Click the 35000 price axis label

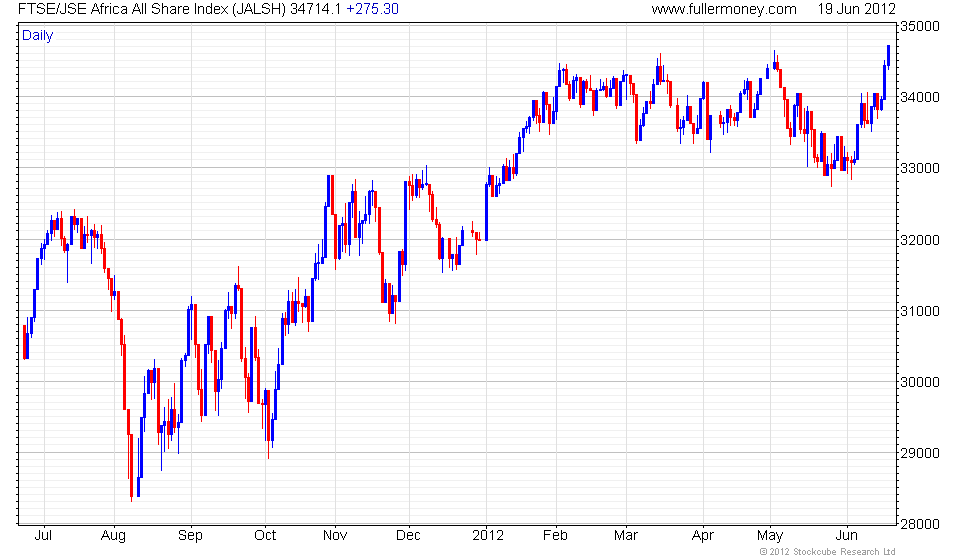919,26
